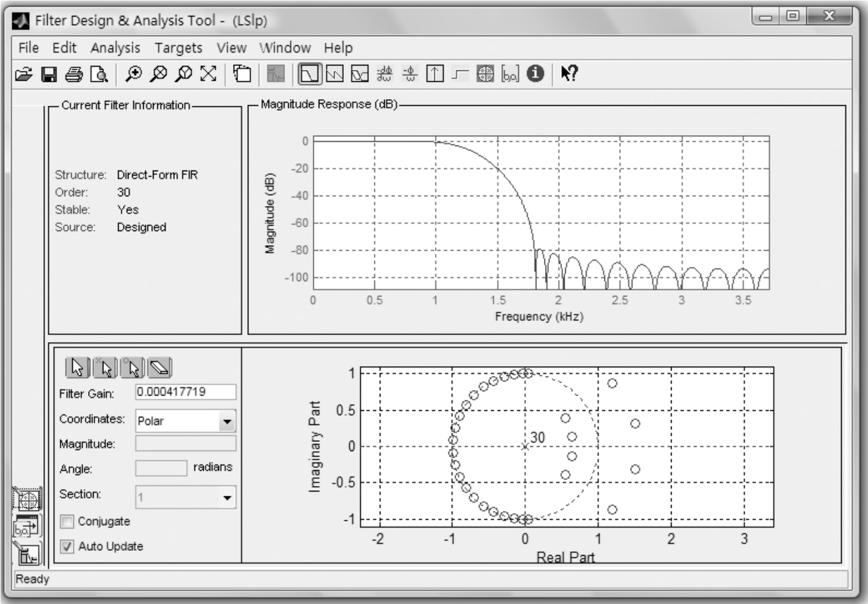Click the What's This help pointer
The height and width of the screenshot is (604, 868).
569,74
